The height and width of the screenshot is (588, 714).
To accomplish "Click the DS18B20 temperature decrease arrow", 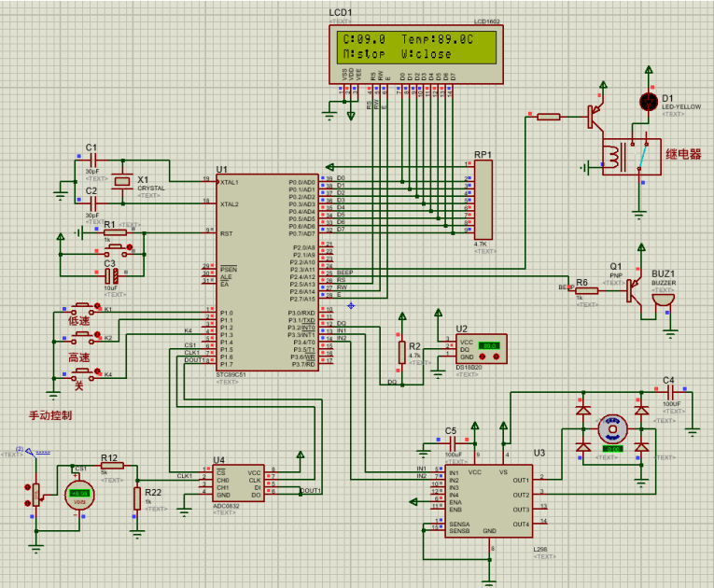I will [483, 357].
